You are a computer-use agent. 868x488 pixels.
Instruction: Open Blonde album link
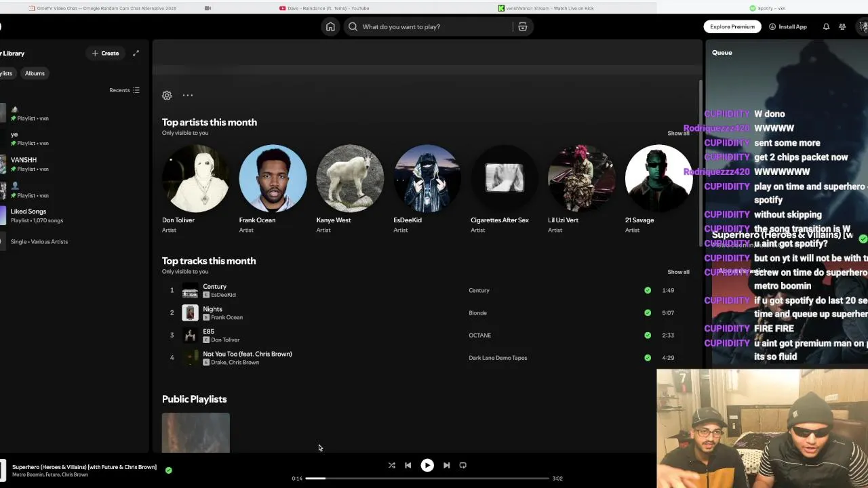(477, 313)
